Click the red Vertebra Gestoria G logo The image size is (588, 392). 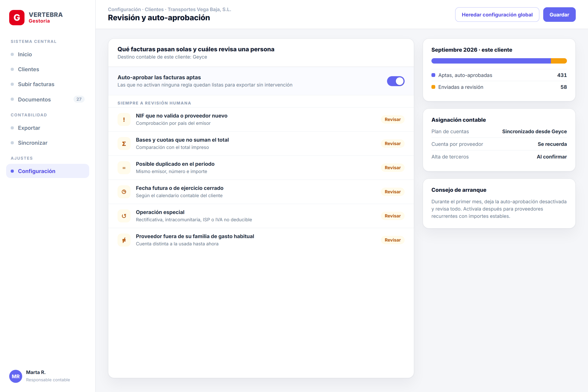(x=17, y=18)
